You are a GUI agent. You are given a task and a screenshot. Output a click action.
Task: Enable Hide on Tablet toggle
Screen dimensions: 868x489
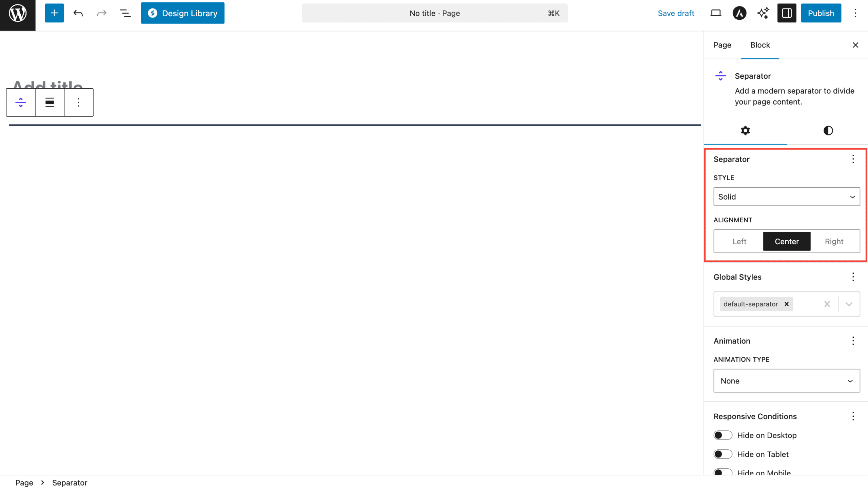pos(723,454)
